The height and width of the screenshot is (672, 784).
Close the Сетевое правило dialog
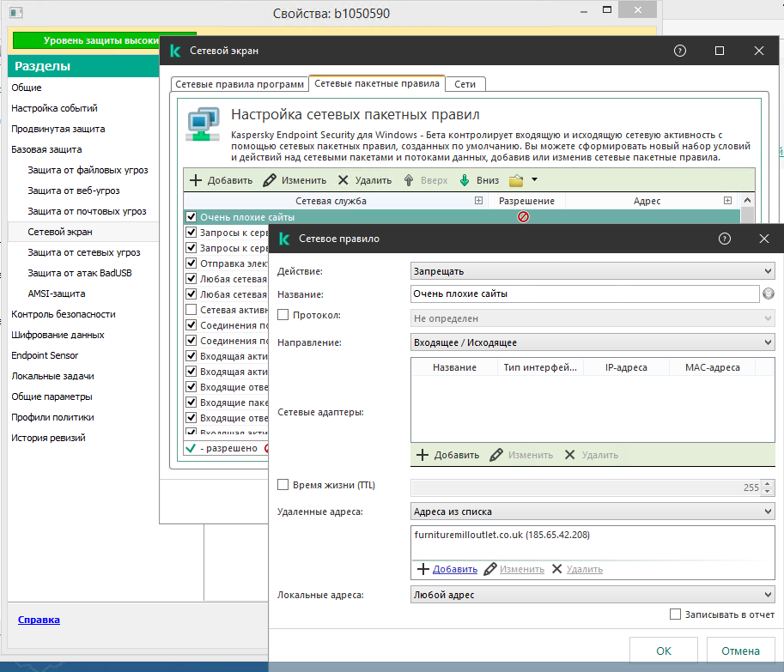pos(764,239)
